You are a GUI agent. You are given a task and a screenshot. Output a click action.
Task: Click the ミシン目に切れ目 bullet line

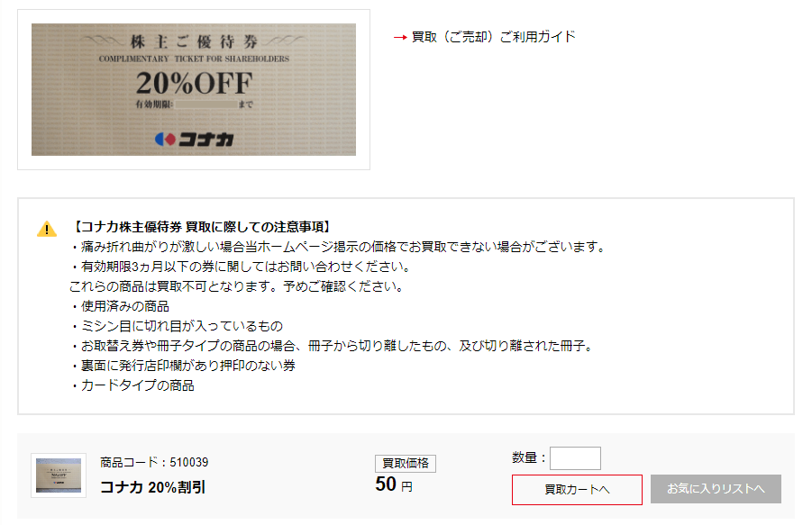[x=178, y=326]
